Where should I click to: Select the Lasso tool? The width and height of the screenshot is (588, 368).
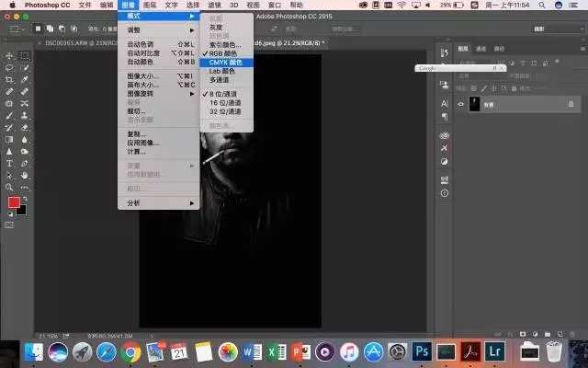[10, 68]
